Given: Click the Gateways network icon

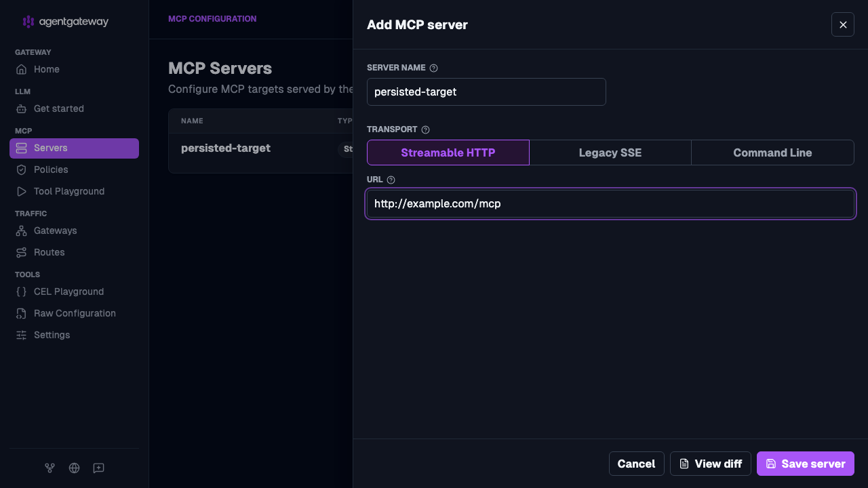Looking at the screenshot, I should (x=21, y=230).
